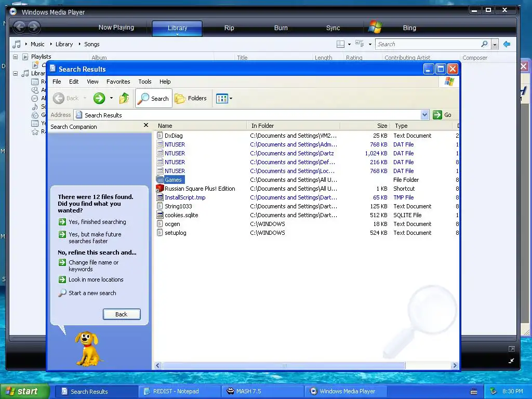This screenshot has height=399, width=532.
Task: Click the Start button
Action: pos(24,391)
